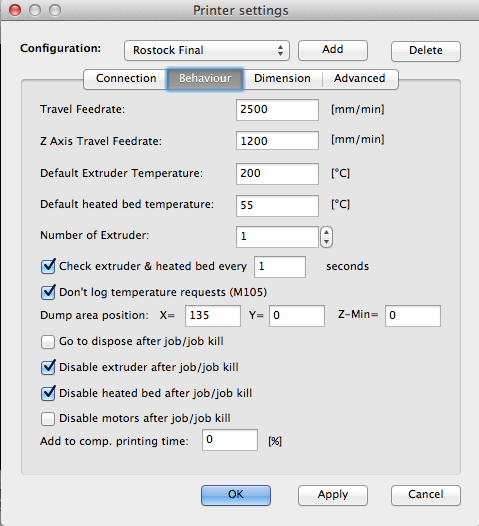The height and width of the screenshot is (526, 479).
Task: Toggle Check extruder & heated bed checkbox
Action: tap(48, 267)
